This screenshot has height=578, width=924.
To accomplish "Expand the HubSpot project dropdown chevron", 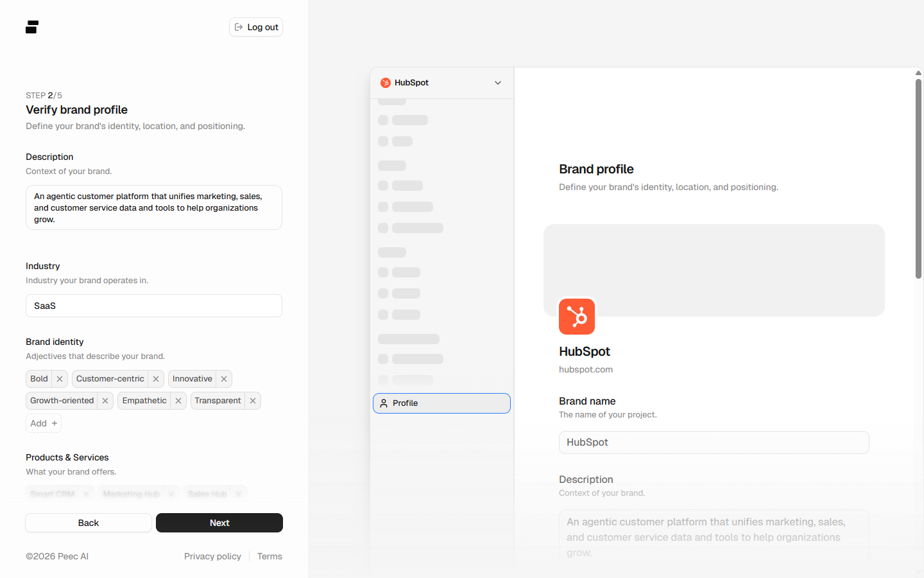I will click(498, 83).
